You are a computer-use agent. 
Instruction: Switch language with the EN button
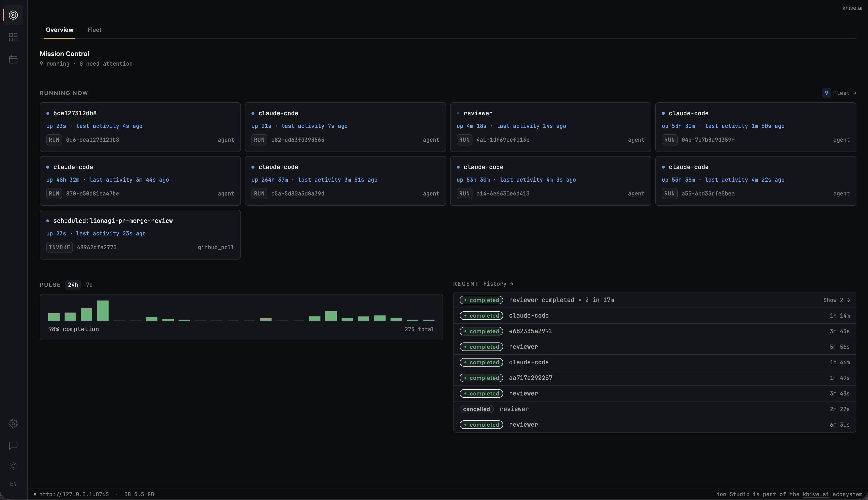click(x=13, y=484)
